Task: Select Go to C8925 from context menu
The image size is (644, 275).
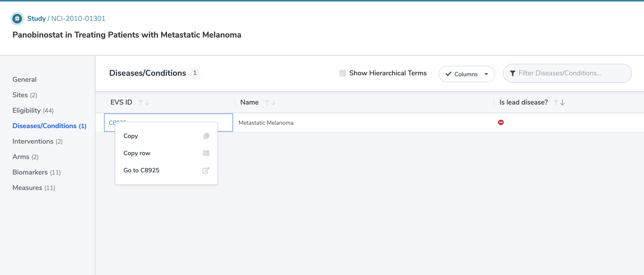Action: coord(141,170)
